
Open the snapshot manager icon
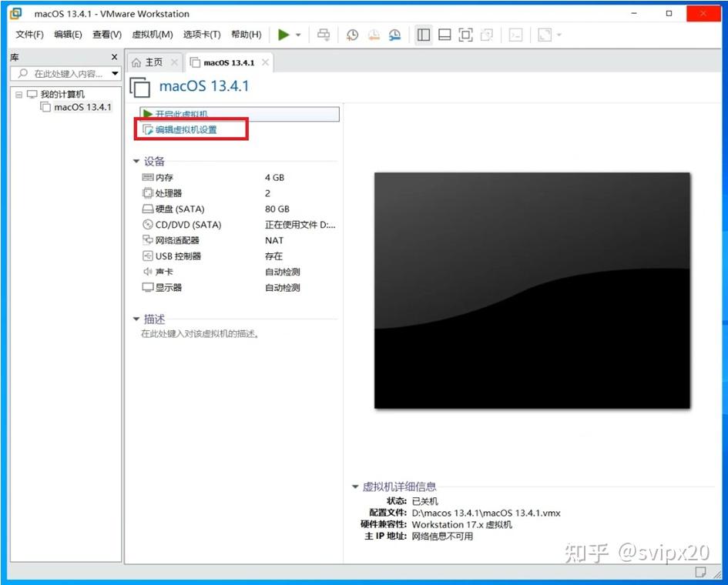tap(394, 35)
